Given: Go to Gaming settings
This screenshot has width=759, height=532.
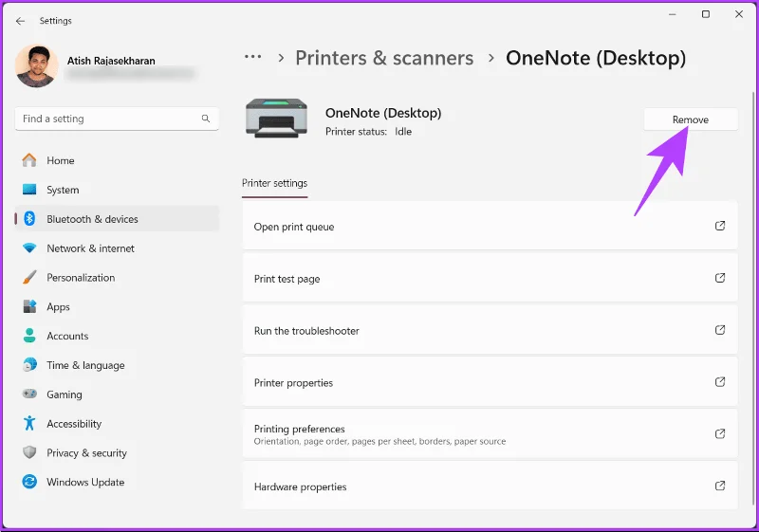Looking at the screenshot, I should pyautogui.click(x=117, y=394).
